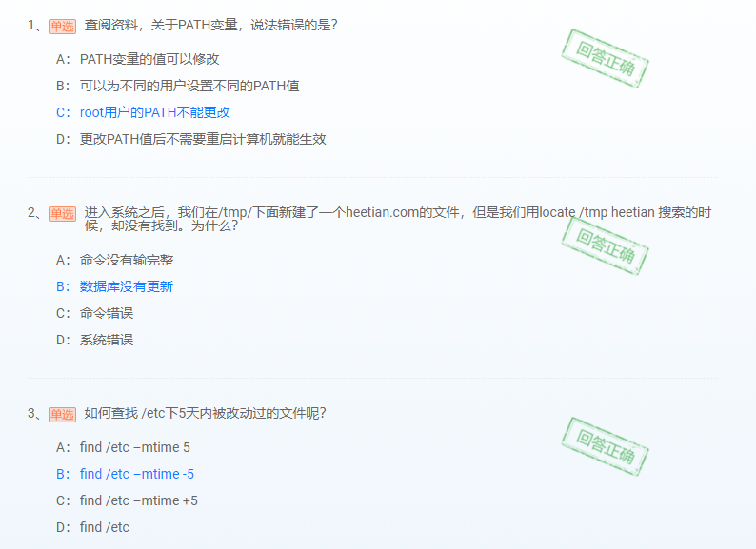Click the 回答正确 stamp beside question 1
The width and height of the screenshot is (756, 549).
click(605, 58)
